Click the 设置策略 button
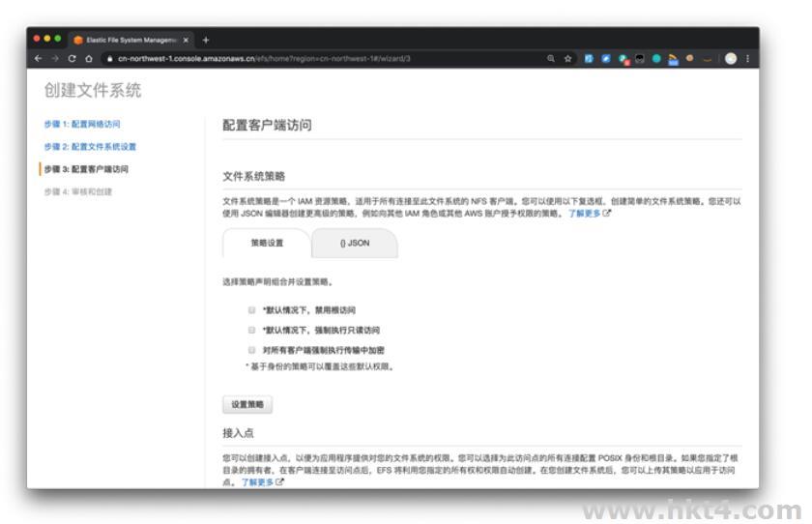 (246, 404)
